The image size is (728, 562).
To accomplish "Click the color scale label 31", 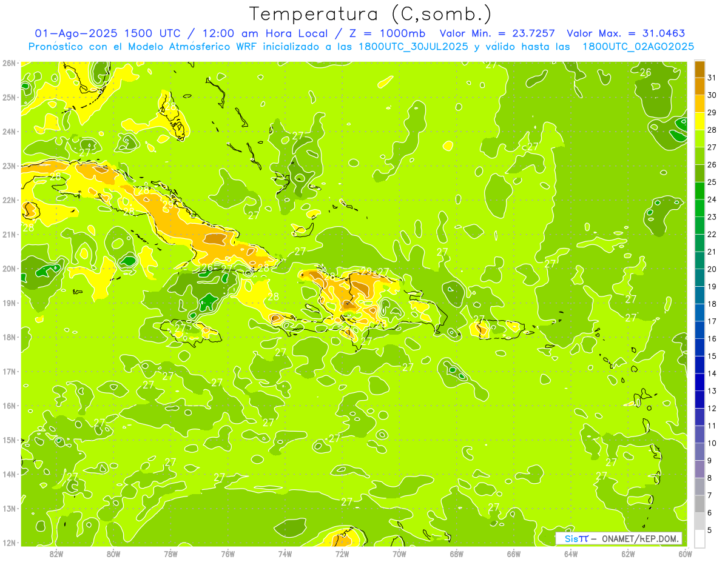I will (712, 78).
